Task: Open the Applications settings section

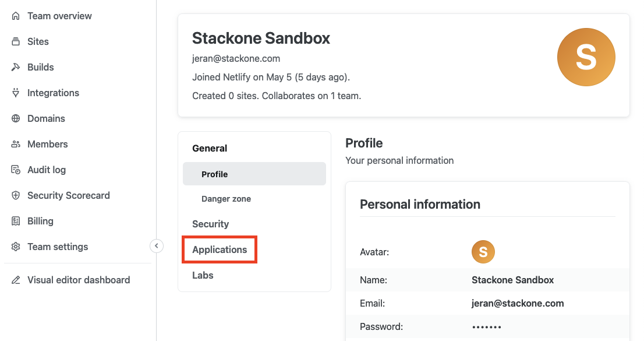Action: tap(220, 250)
